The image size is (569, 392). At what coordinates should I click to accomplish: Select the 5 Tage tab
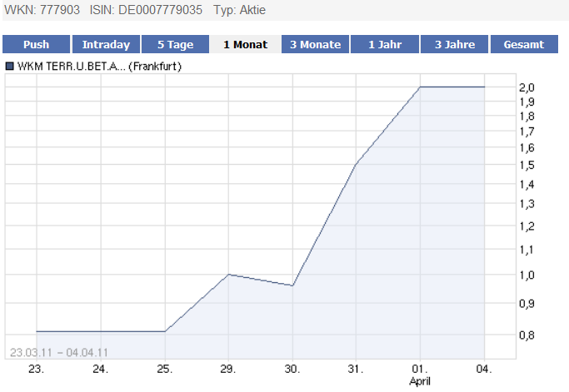coord(176,45)
